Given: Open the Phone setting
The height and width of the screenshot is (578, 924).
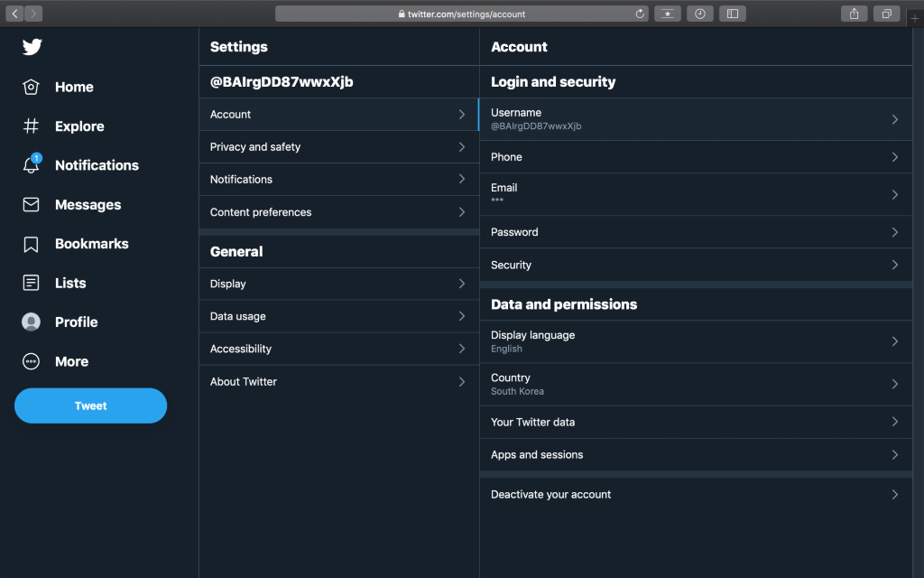Looking at the screenshot, I should click(x=696, y=157).
